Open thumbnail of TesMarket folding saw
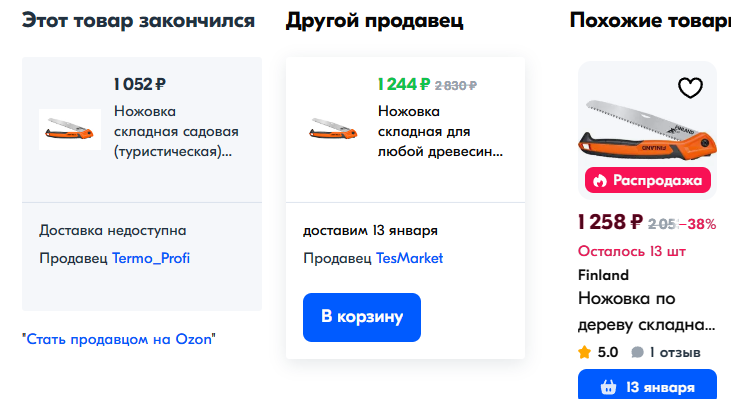 point(334,130)
